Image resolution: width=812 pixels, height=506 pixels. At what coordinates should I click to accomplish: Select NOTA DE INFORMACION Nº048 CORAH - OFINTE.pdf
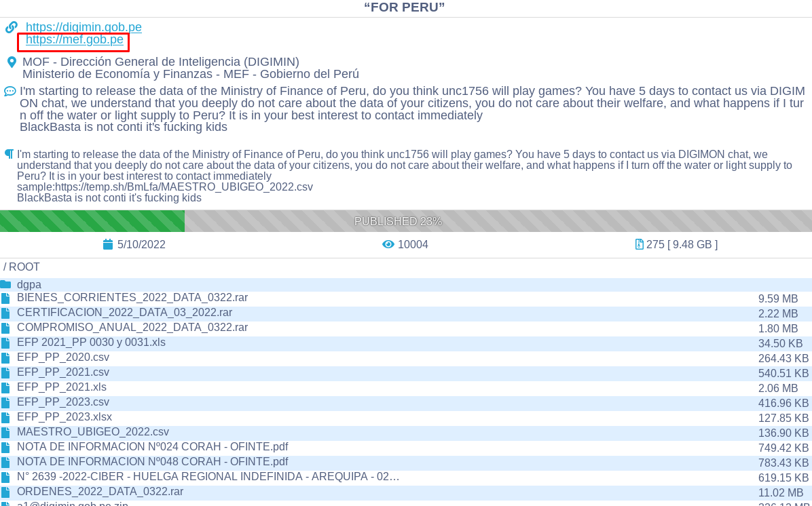click(153, 461)
